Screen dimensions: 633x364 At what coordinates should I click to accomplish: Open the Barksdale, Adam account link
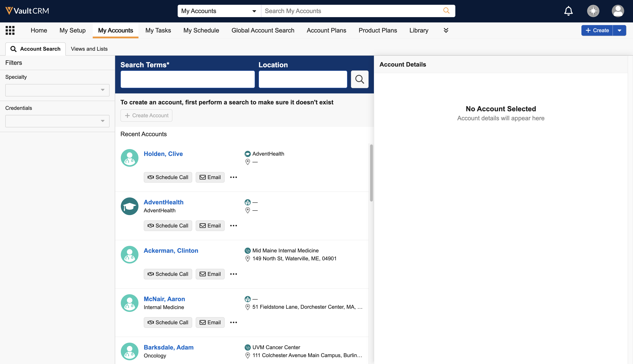[168, 347]
